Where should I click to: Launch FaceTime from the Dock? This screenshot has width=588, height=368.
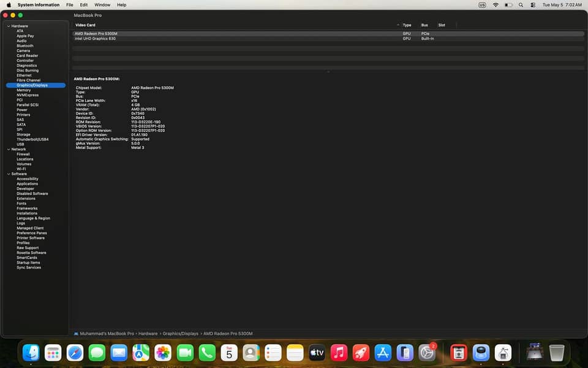(x=185, y=353)
